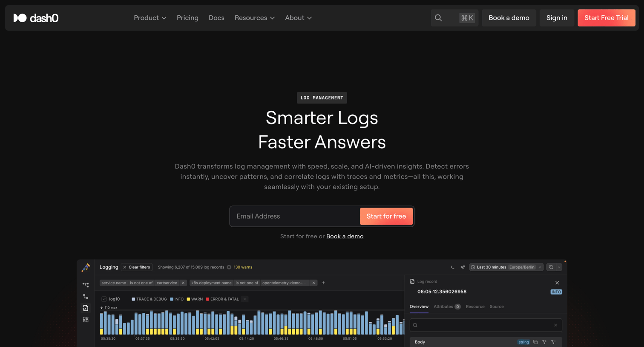This screenshot has width=644, height=347.
Task: Click the chart at 05:39:50 marker
Action: point(177,338)
